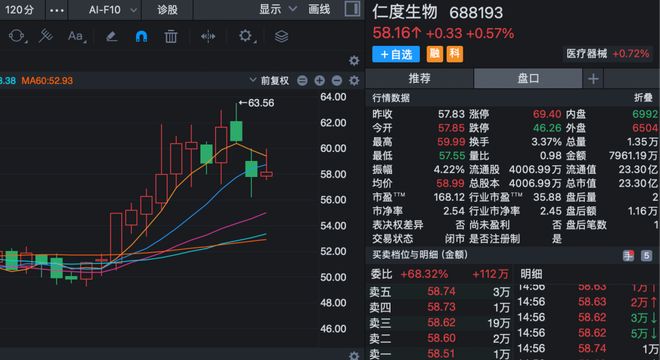The width and height of the screenshot is (660, 360).
Task: Select the Aa text annotation tool
Action: (x=76, y=36)
